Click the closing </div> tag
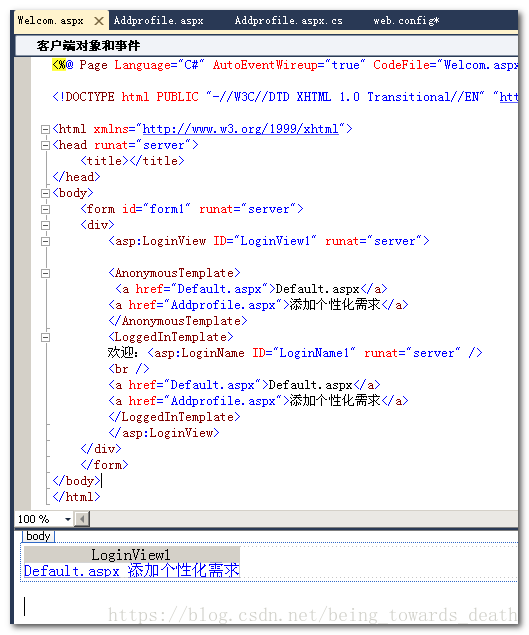 pyautogui.click(x=101, y=449)
